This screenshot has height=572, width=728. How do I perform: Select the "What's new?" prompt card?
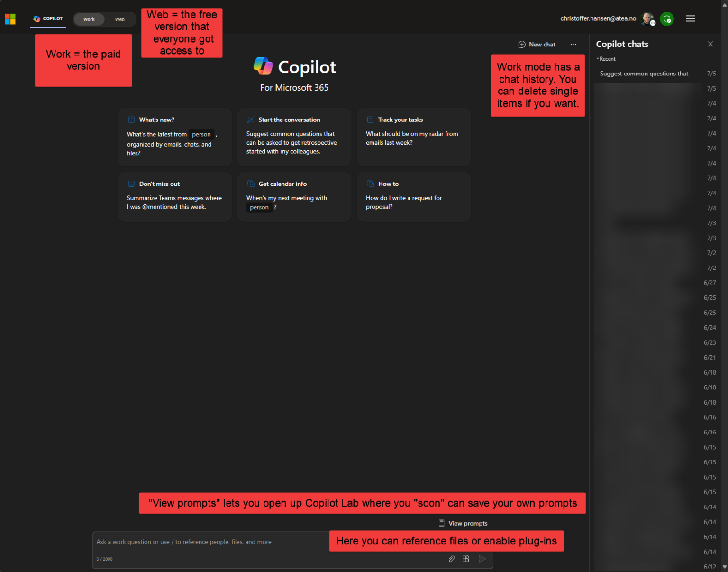[x=174, y=137]
